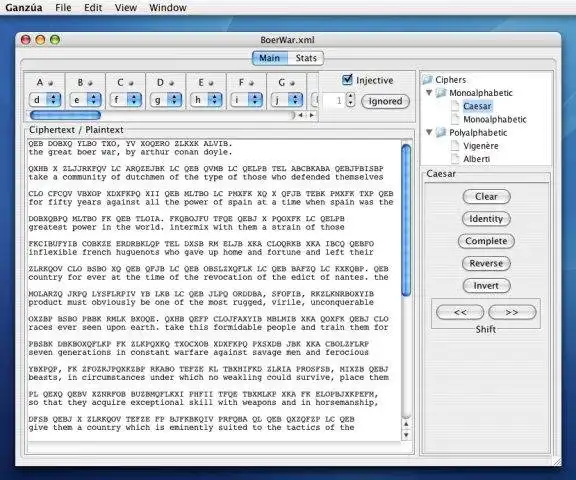576x480 pixels.
Task: Click the numeric field showing 1
Action: click(x=334, y=100)
